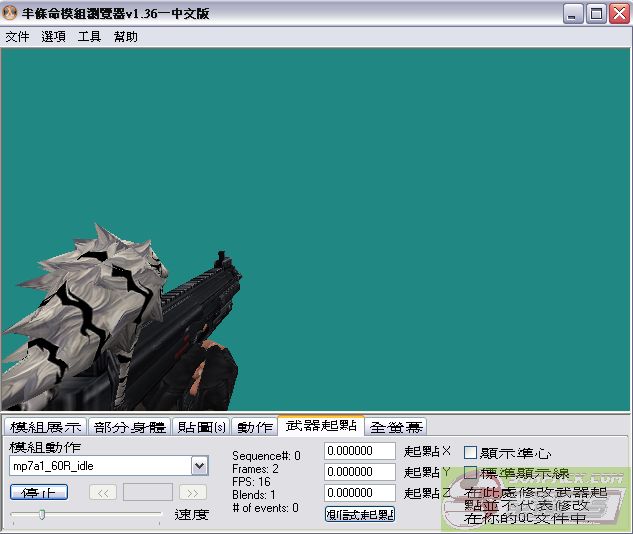Open the 文件 menu
Viewport: 633px width, 534px height.
click(17, 37)
